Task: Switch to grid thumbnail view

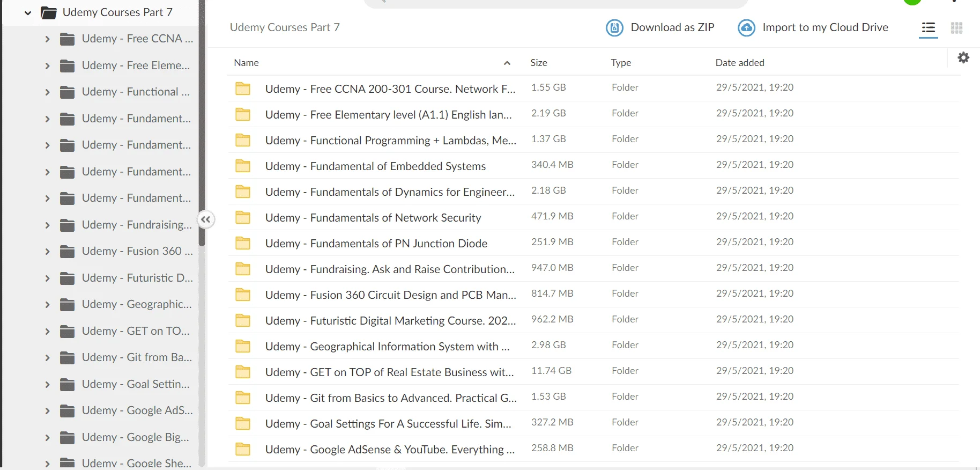Action: 956,28
